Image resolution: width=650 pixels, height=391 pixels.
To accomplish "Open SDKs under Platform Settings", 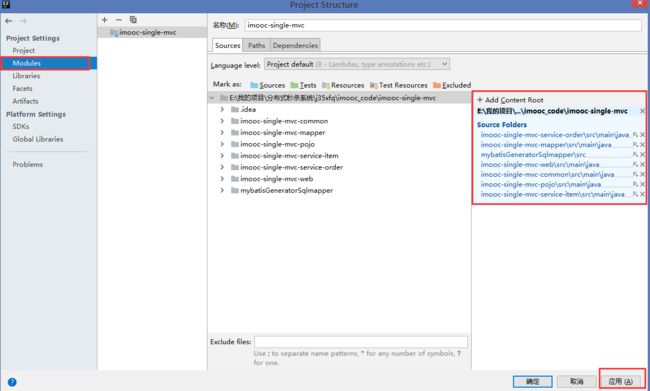I will point(21,126).
